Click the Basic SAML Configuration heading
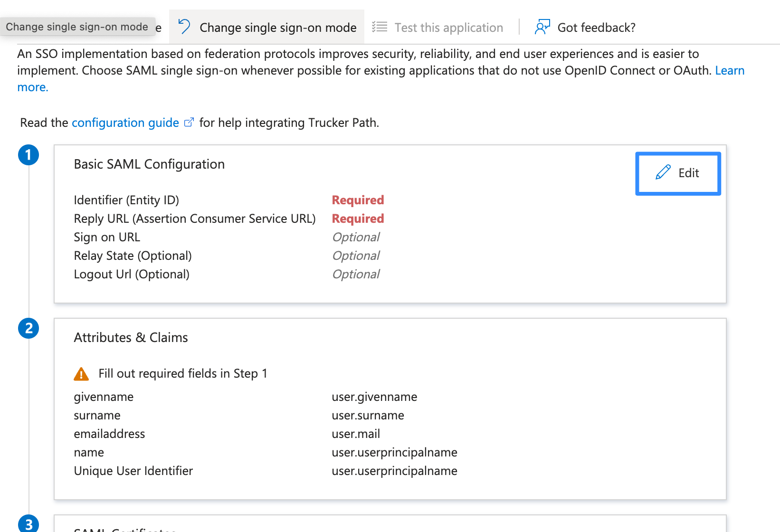Viewport: 780px width, 532px height. pyautogui.click(x=149, y=164)
